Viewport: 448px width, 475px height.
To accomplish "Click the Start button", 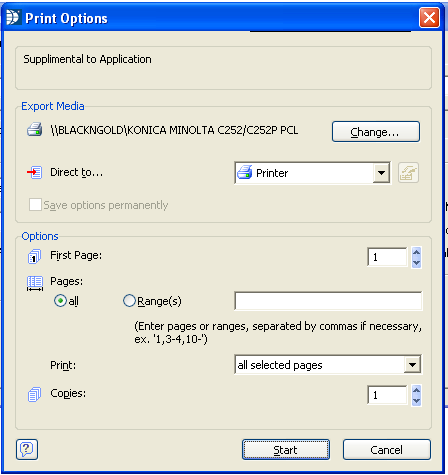I will tap(286, 450).
